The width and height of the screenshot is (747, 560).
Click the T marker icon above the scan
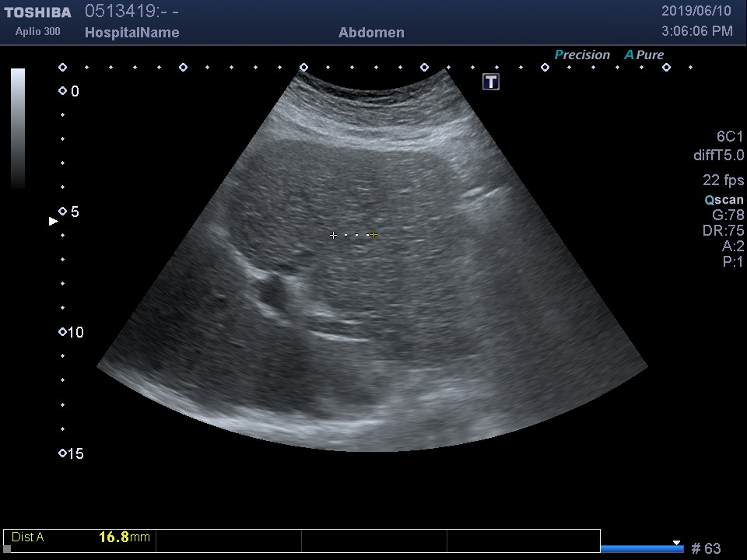pyautogui.click(x=491, y=82)
